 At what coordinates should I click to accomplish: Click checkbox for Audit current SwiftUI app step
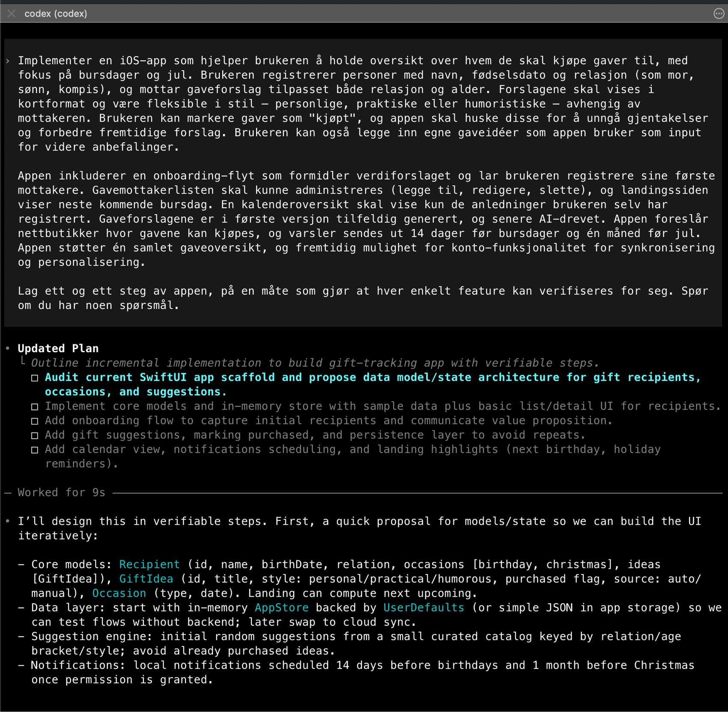(35, 378)
